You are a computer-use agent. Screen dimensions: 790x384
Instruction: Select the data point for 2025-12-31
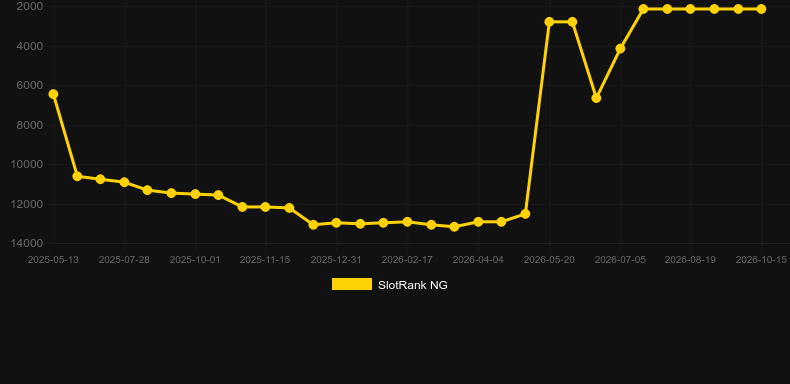pyautogui.click(x=337, y=223)
